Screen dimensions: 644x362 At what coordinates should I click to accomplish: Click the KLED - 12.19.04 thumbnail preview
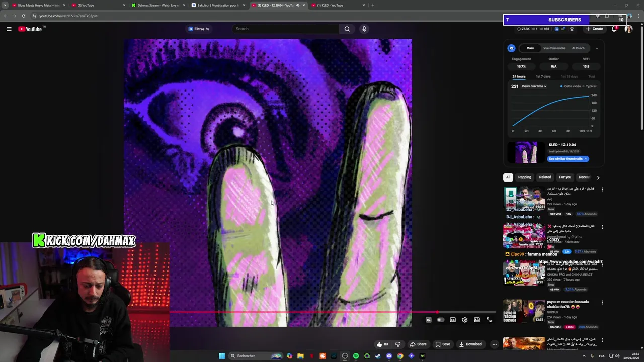click(525, 152)
